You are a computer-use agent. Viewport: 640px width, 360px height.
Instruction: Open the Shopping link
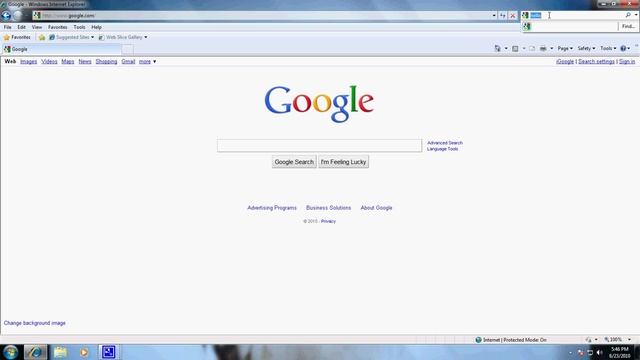(106, 62)
